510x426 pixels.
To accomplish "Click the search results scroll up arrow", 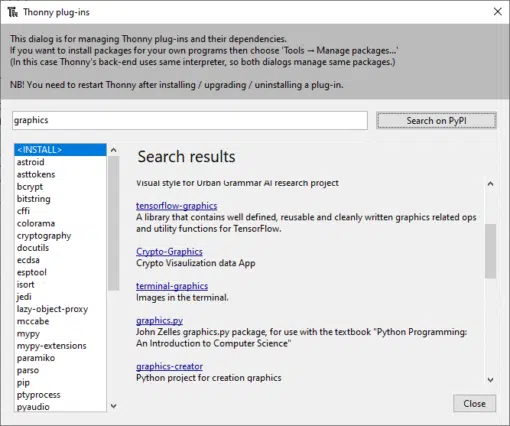I will click(x=490, y=184).
